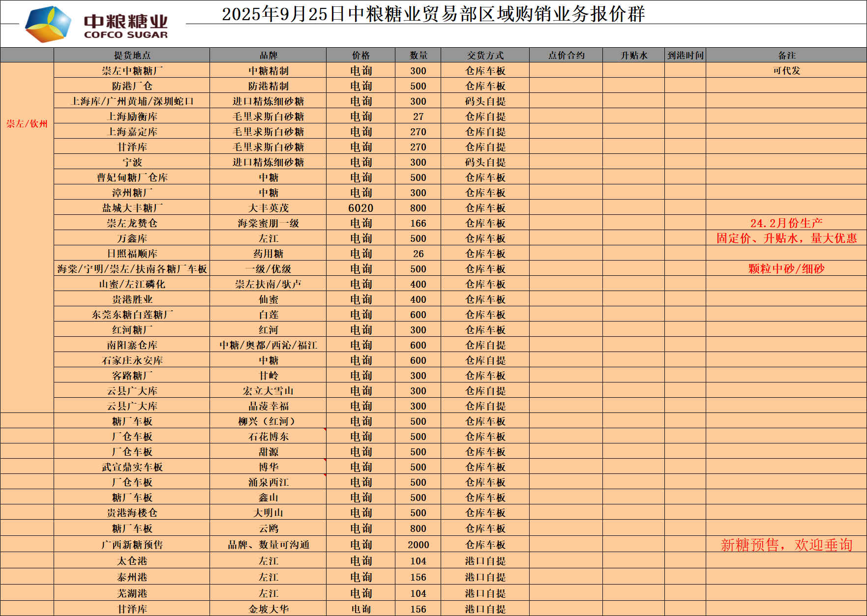
Task: Select the 2000 quantity cell
Action: pyautogui.click(x=418, y=545)
